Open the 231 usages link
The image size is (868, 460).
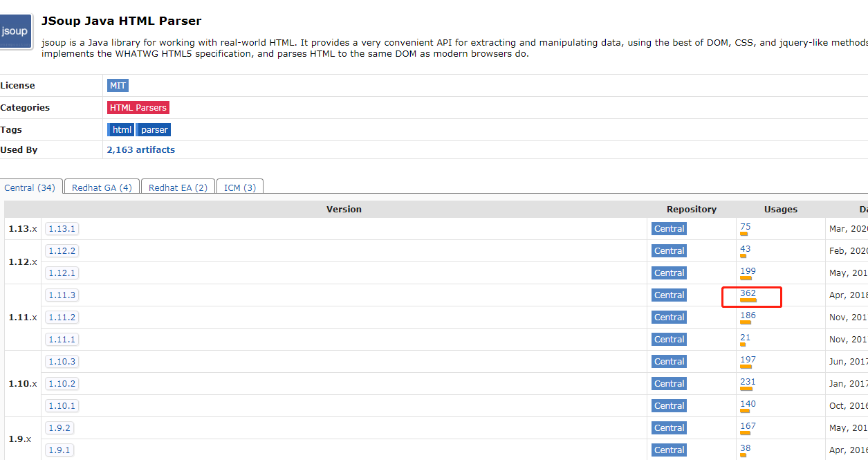pyautogui.click(x=748, y=382)
